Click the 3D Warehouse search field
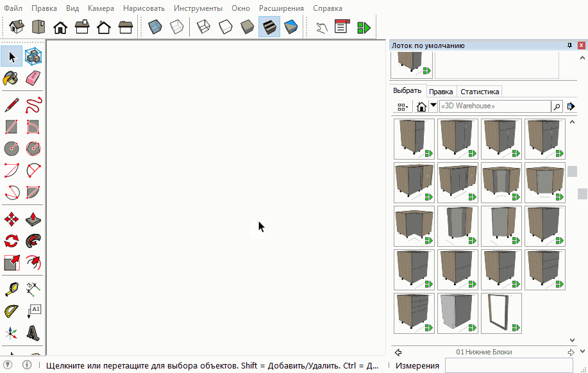This screenshot has height=373, width=588. [495, 106]
